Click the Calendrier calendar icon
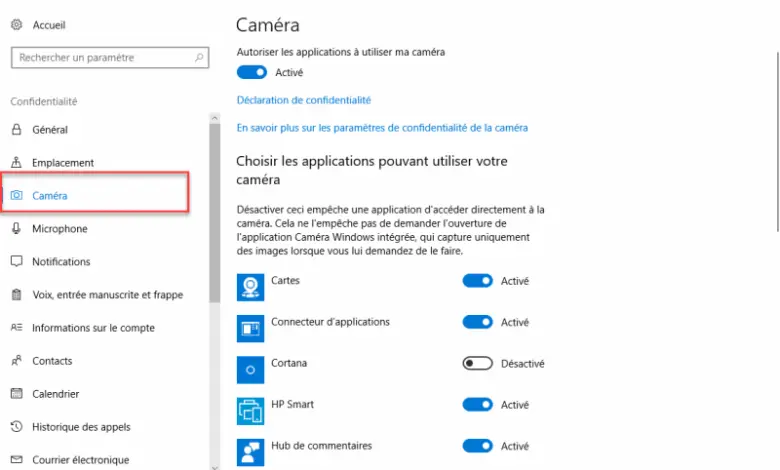This screenshot has width=780, height=470. click(x=16, y=394)
